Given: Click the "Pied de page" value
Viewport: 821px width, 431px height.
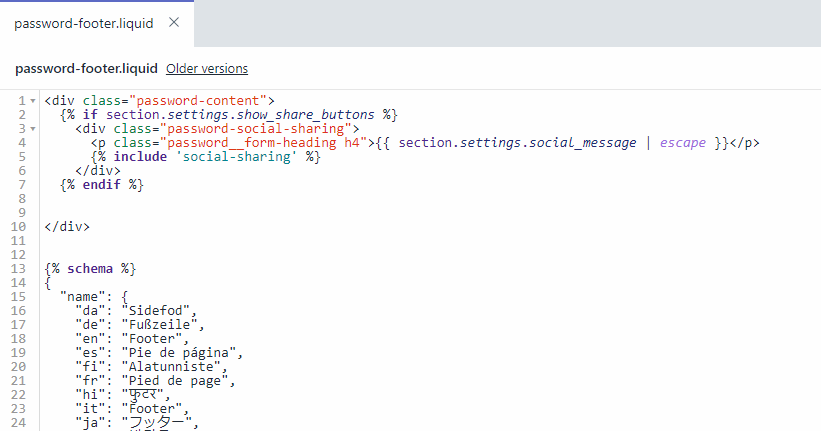Looking at the screenshot, I should (175, 381).
